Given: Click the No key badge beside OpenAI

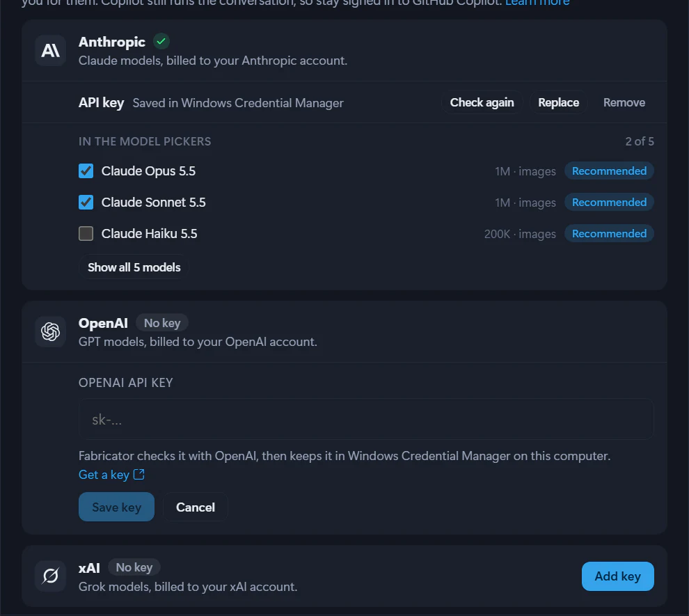Looking at the screenshot, I should [x=162, y=323].
